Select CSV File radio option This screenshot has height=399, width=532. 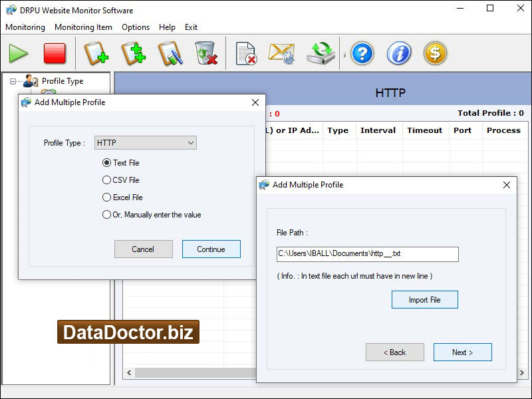pyautogui.click(x=120, y=180)
